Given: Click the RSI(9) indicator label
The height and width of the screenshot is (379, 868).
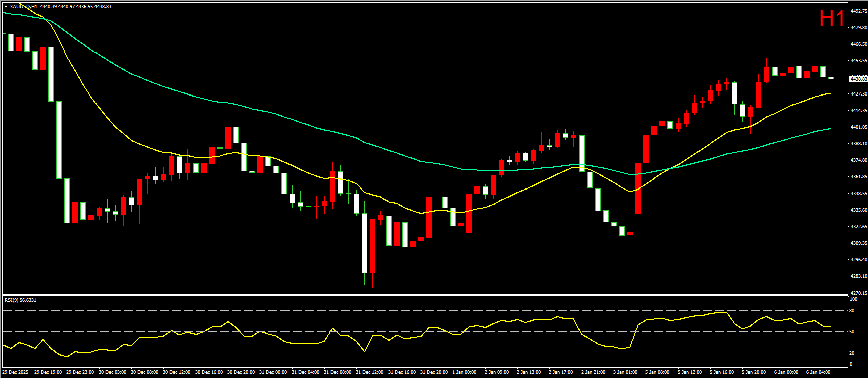Looking at the screenshot, I should [x=20, y=300].
